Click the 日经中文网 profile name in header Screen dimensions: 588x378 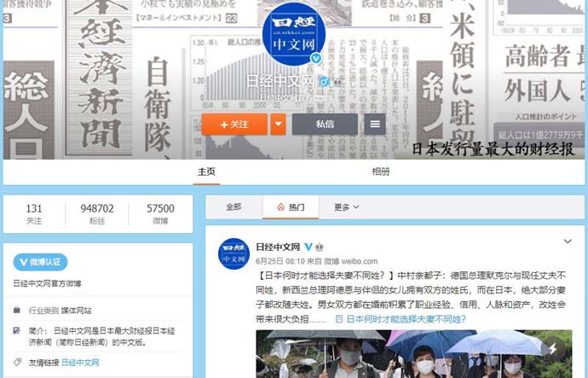(280, 81)
